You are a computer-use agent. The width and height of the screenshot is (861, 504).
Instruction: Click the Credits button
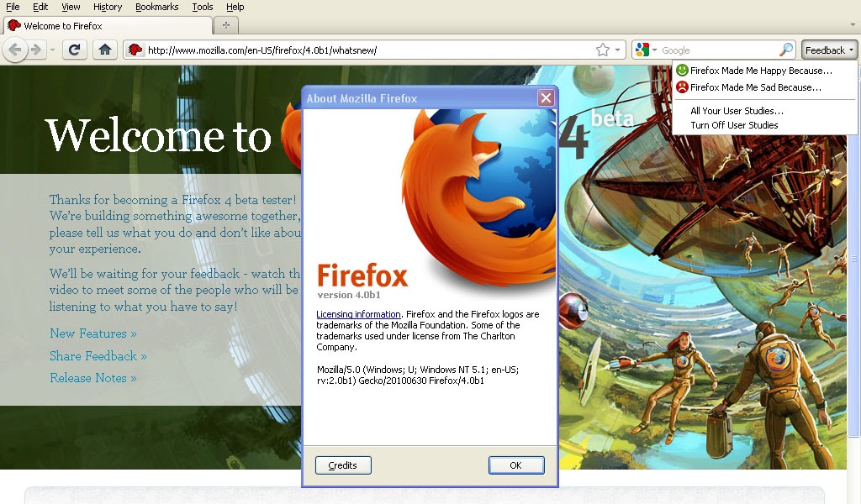pyautogui.click(x=343, y=465)
